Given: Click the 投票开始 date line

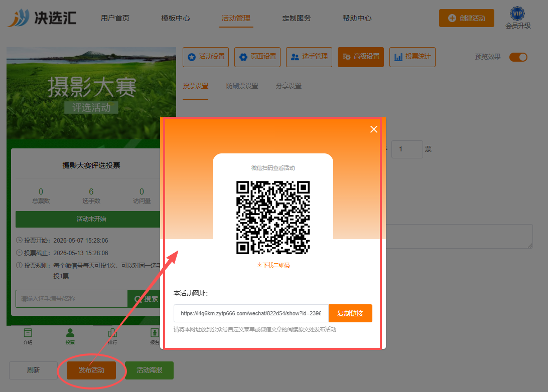Looking at the screenshot, I should pos(62,241).
